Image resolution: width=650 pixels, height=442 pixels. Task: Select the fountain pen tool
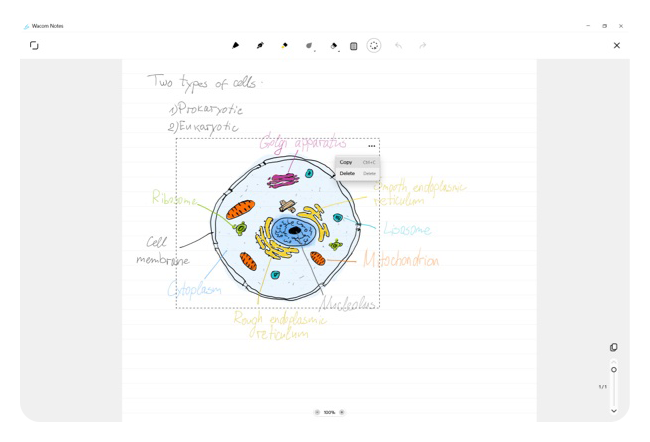(x=260, y=45)
